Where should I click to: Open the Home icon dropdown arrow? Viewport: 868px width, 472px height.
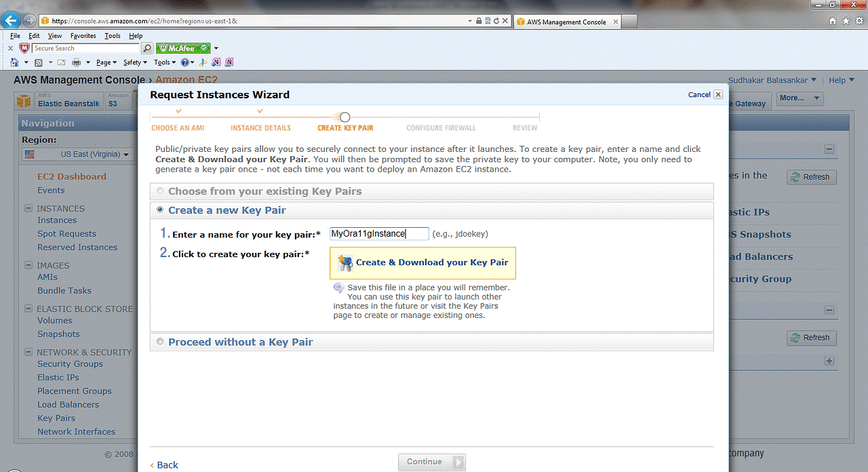(26, 62)
